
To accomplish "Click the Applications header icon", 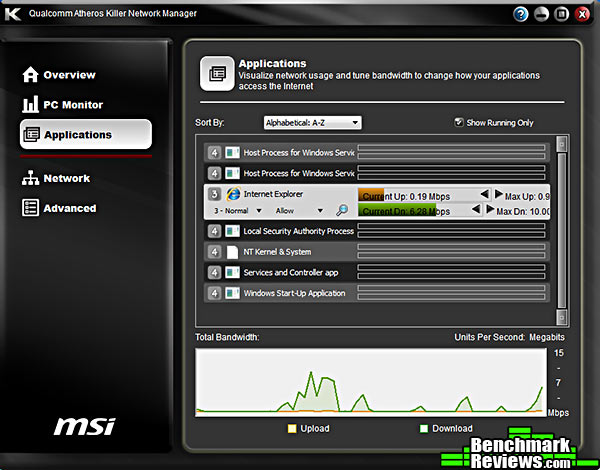I will click(x=217, y=73).
